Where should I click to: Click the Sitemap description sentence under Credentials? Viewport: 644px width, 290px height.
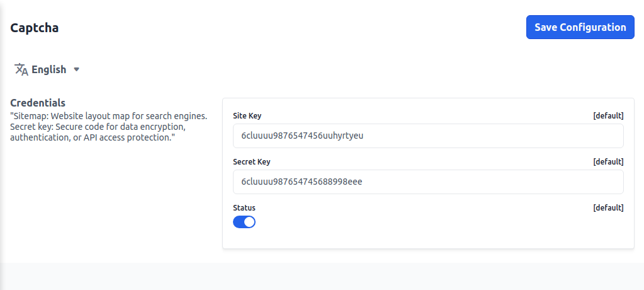[x=108, y=117]
